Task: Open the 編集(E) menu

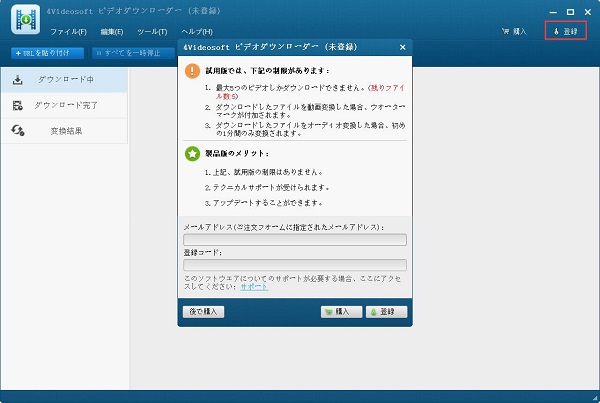Action: point(112,32)
